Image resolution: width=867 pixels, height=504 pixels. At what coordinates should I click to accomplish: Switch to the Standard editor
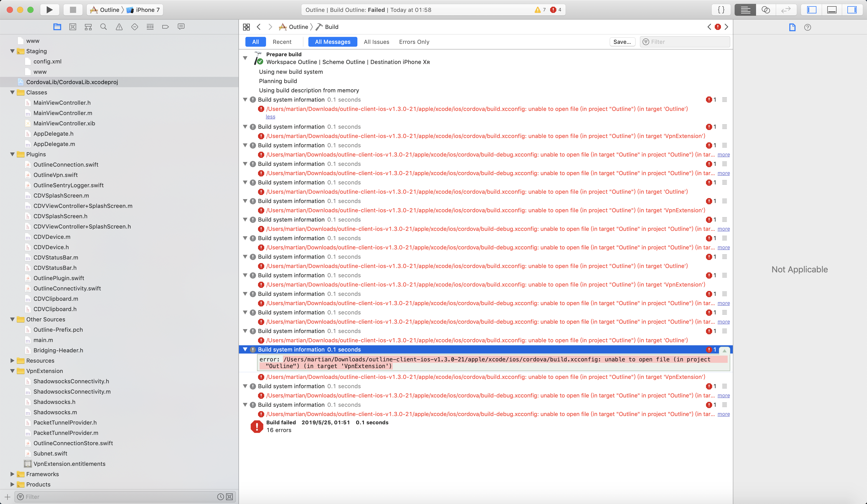745,10
